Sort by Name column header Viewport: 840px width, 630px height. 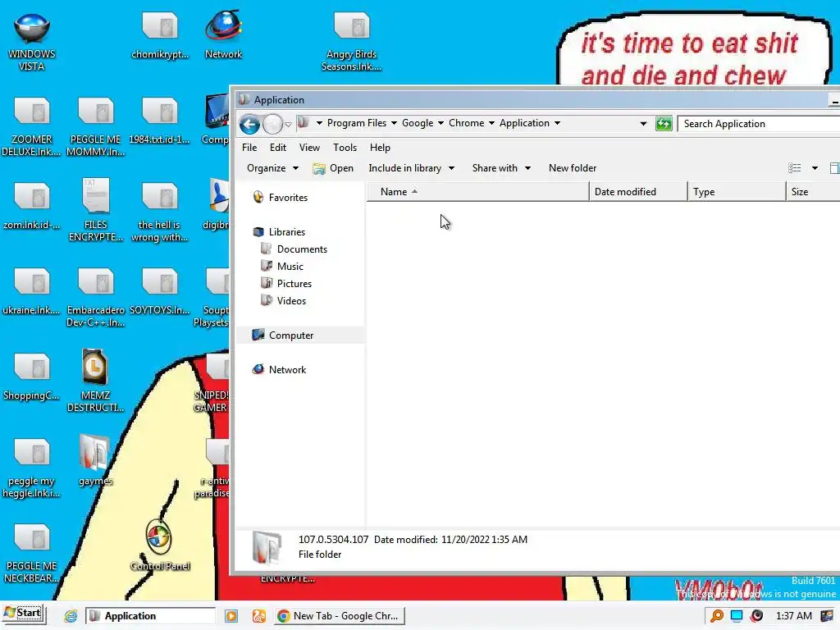477,192
